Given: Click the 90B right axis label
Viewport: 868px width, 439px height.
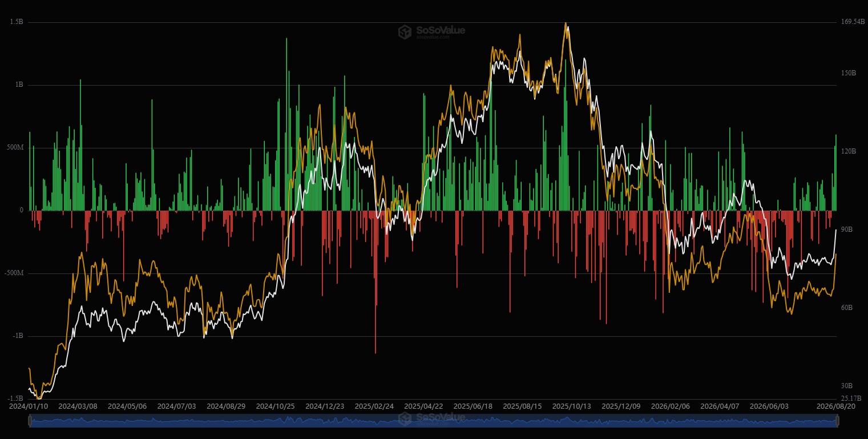Looking at the screenshot, I should tap(847, 229).
